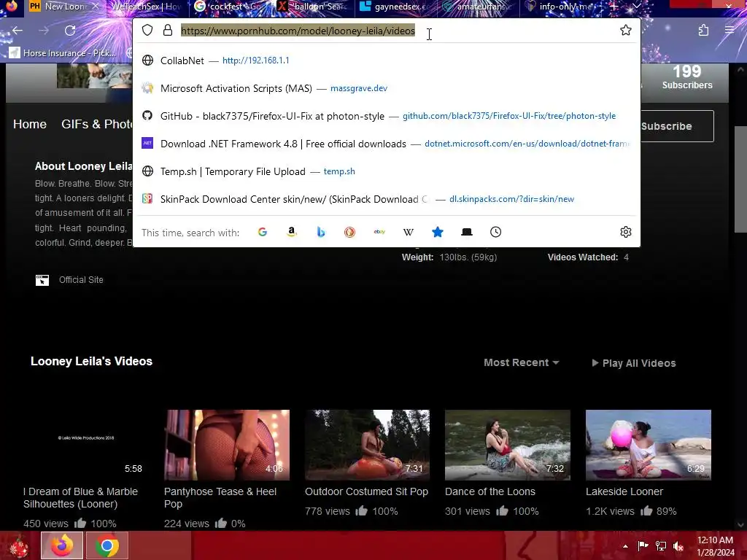Click the browser Back arrow

click(18, 31)
